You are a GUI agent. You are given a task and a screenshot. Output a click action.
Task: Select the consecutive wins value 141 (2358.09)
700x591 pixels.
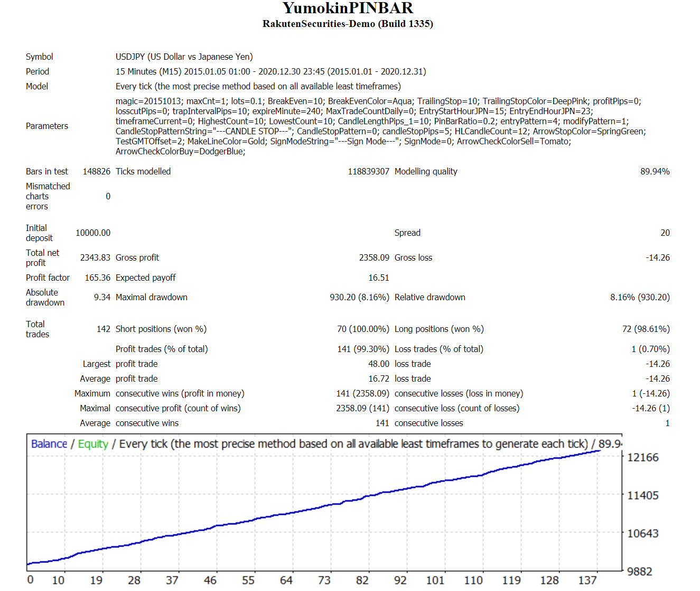(x=362, y=393)
